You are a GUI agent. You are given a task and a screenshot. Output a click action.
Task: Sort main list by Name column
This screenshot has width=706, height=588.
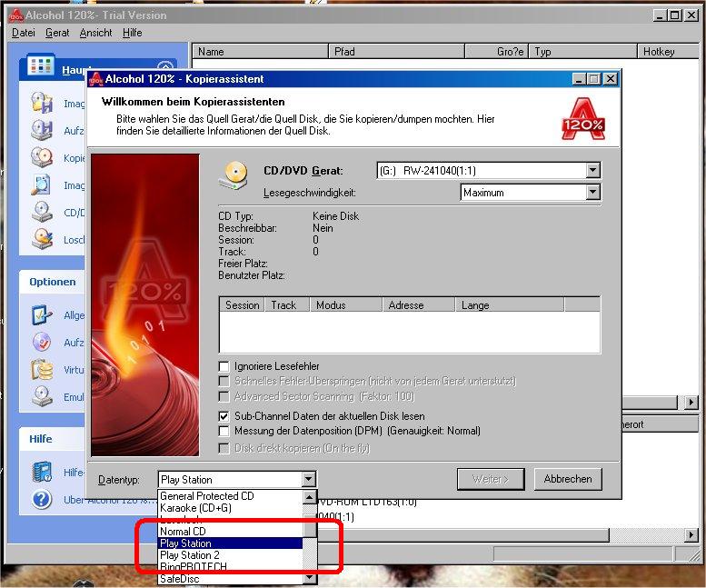[260, 51]
